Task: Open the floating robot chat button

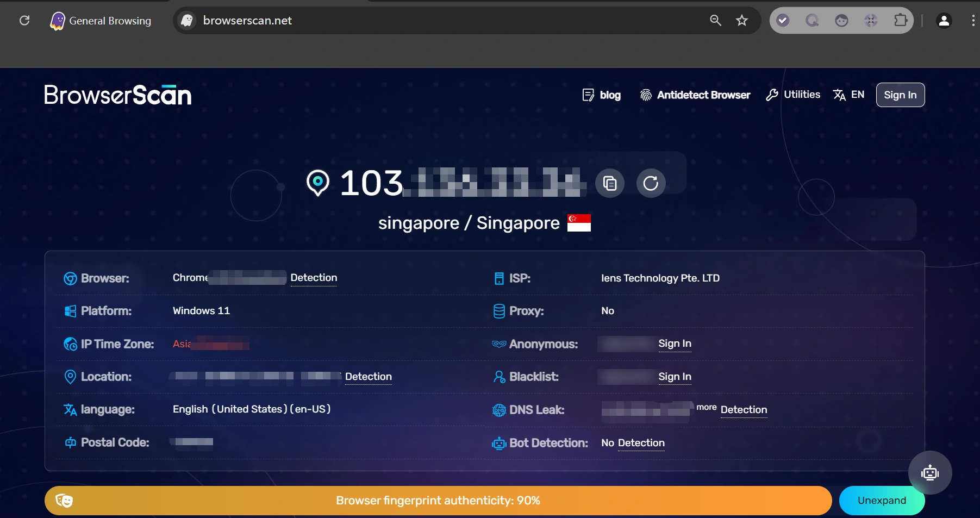Action: [x=930, y=472]
